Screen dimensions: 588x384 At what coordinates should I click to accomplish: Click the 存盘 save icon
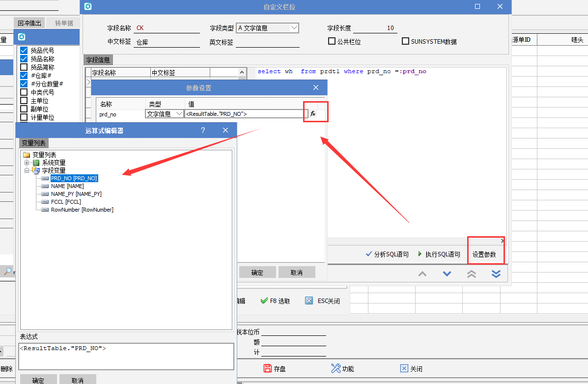(268, 368)
